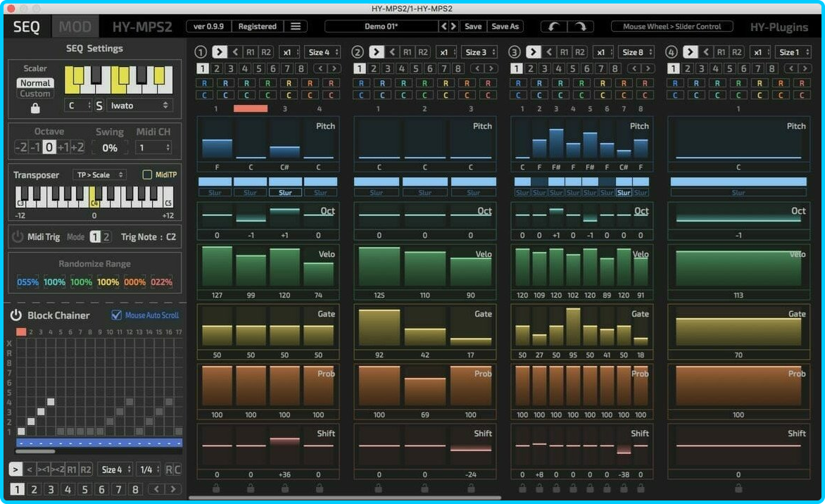Select pattern 8 in sequencer 4
This screenshot has height=504, width=825.
point(772,68)
